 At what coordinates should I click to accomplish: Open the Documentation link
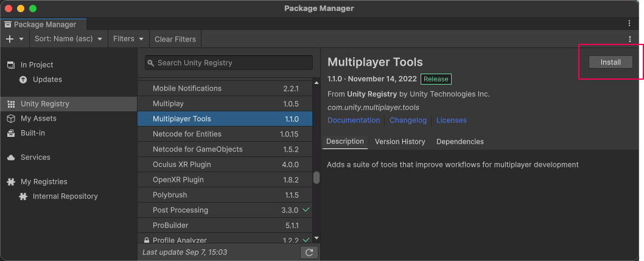coord(354,120)
